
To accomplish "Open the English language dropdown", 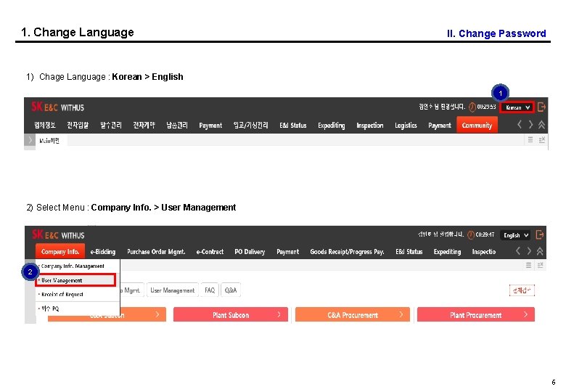I will (516, 235).
